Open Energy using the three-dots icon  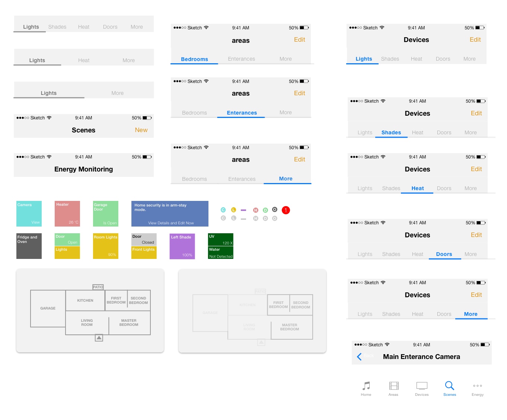(477, 386)
